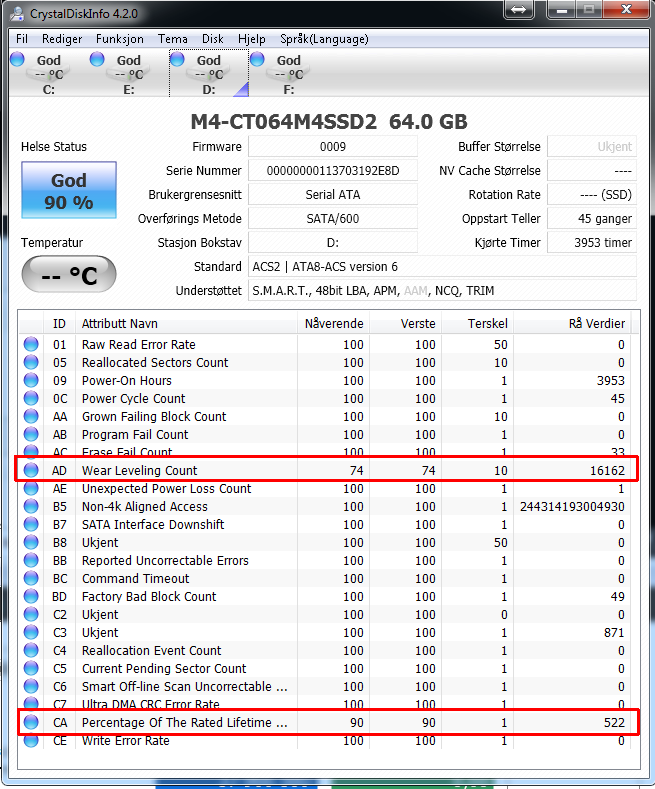Open the Språk(Language) menu
This screenshot has width=655, height=789.
(324, 39)
